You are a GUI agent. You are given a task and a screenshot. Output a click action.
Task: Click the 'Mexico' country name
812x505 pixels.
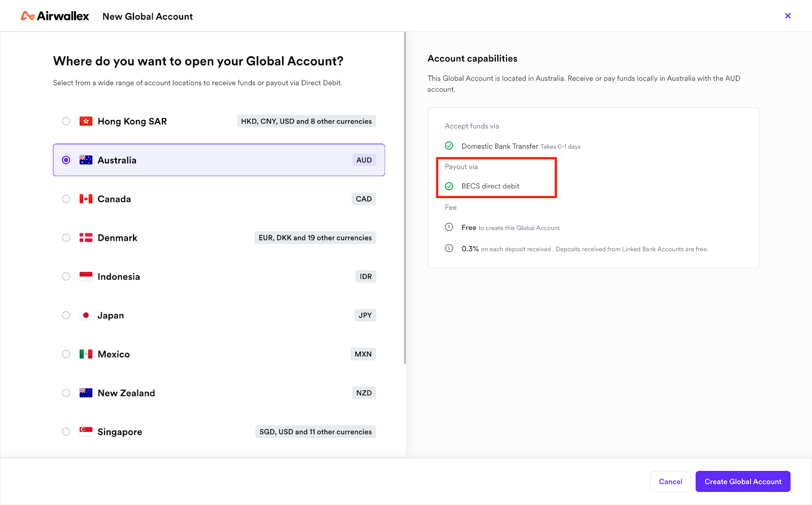point(114,354)
